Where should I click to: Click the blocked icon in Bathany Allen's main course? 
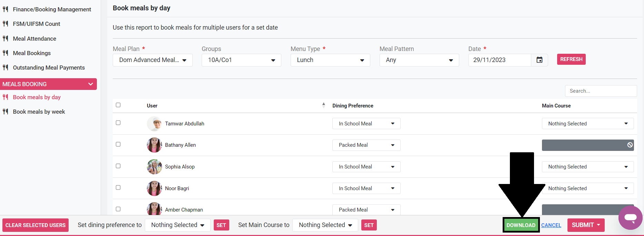[x=630, y=145]
